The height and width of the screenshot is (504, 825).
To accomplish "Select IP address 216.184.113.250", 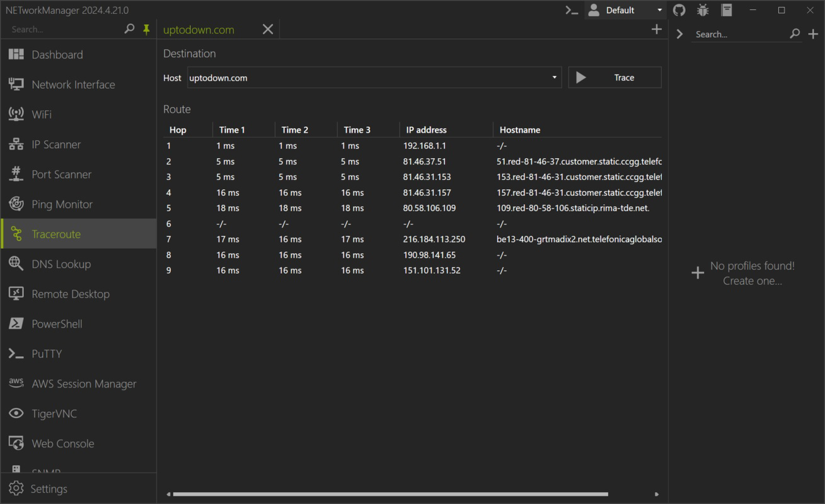I will 434,239.
